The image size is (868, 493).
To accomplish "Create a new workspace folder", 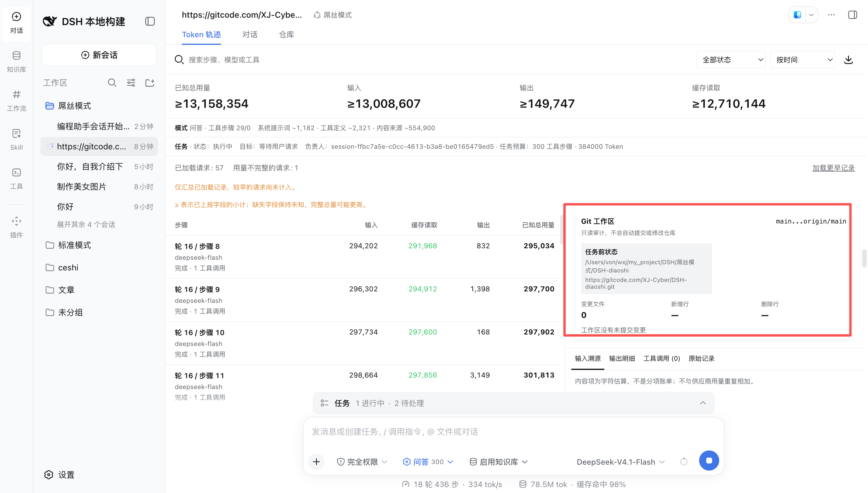I will (x=150, y=83).
